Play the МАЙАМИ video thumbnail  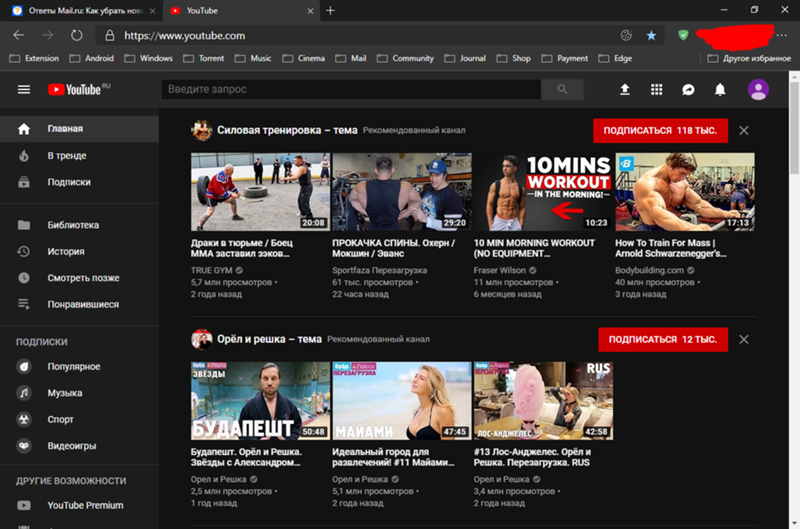point(402,400)
